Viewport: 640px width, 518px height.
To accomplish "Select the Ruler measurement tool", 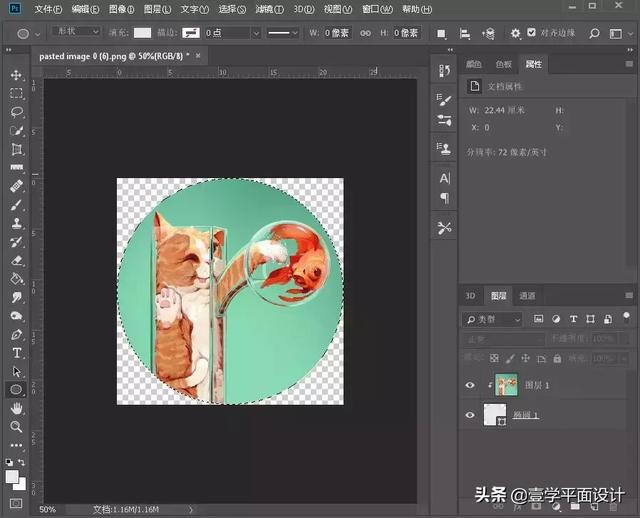I will (x=16, y=168).
